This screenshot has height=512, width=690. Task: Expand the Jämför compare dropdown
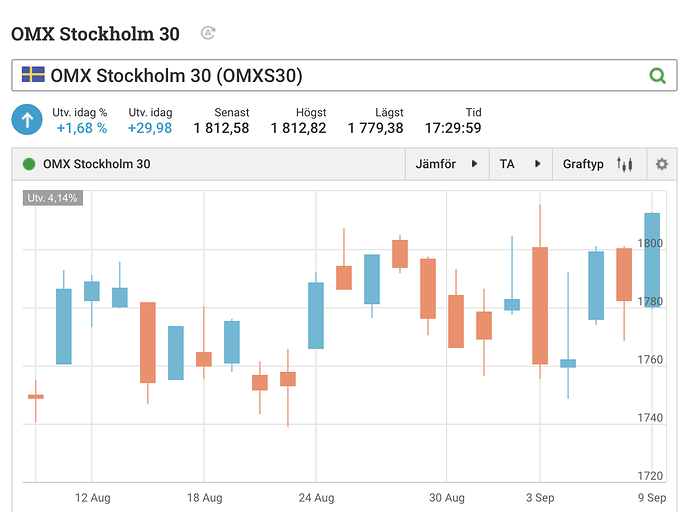point(446,164)
